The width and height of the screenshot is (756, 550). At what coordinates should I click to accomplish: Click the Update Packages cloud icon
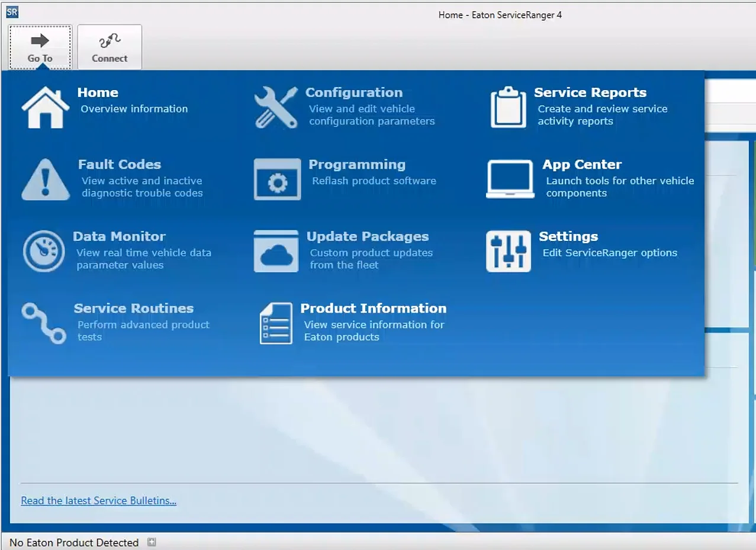tap(276, 252)
